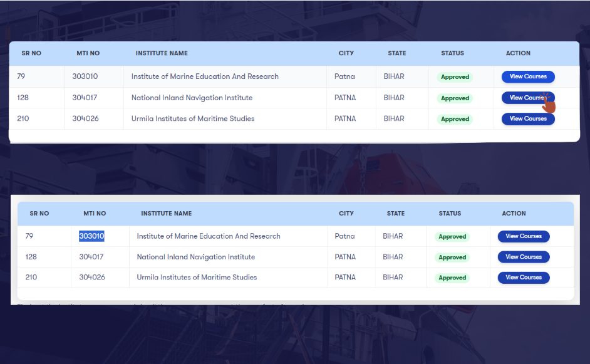Click View Courses for MTI 303010 in lower table
This screenshot has width=590, height=364.
[x=523, y=237]
